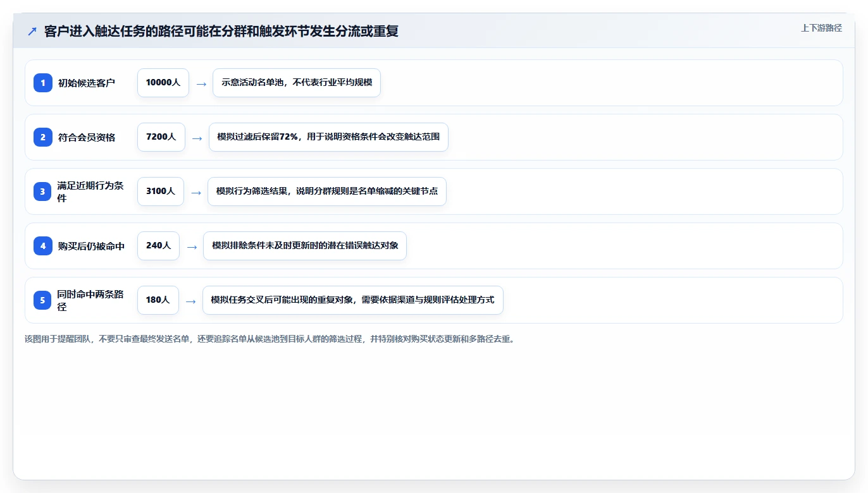Select the 初始候选客户 step label

87,83
